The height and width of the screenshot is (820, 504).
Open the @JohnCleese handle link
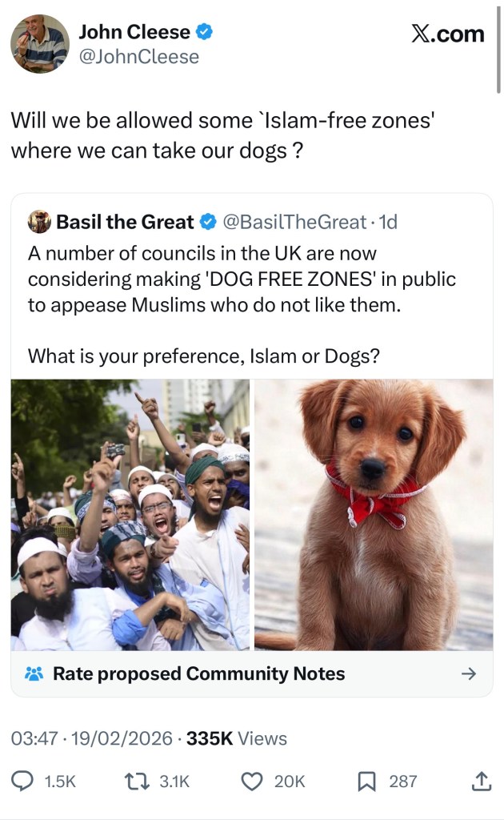(x=139, y=57)
